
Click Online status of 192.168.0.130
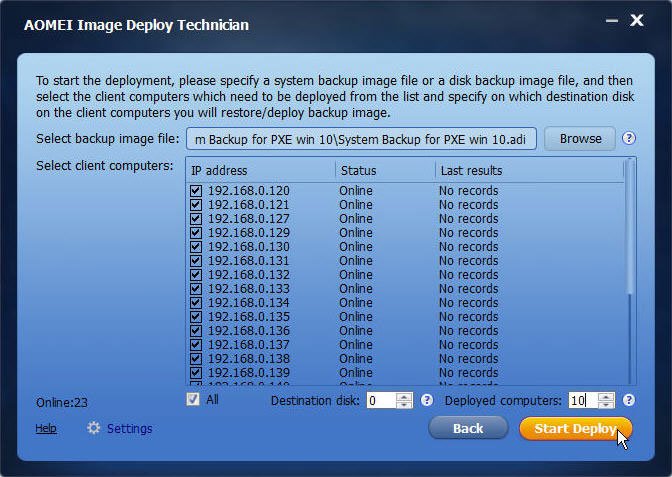click(x=356, y=247)
